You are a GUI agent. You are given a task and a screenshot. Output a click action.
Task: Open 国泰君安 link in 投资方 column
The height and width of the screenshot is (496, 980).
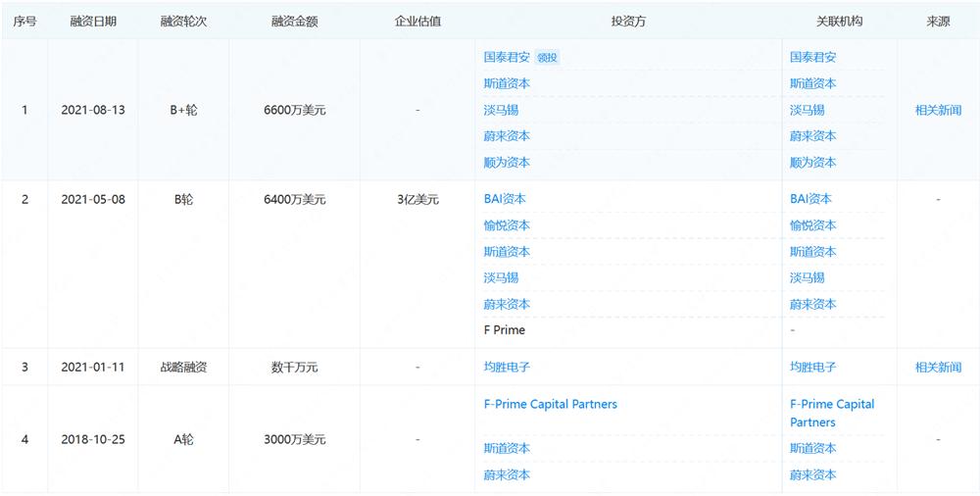tap(507, 58)
